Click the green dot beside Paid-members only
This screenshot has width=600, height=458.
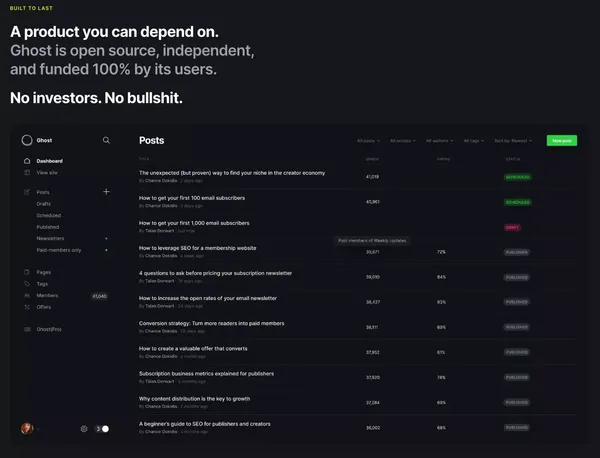point(106,250)
